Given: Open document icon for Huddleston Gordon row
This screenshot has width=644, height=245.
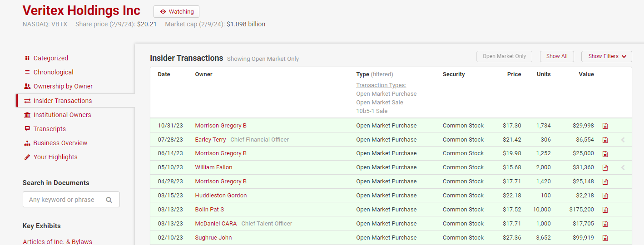Looking at the screenshot, I should click(605, 196).
